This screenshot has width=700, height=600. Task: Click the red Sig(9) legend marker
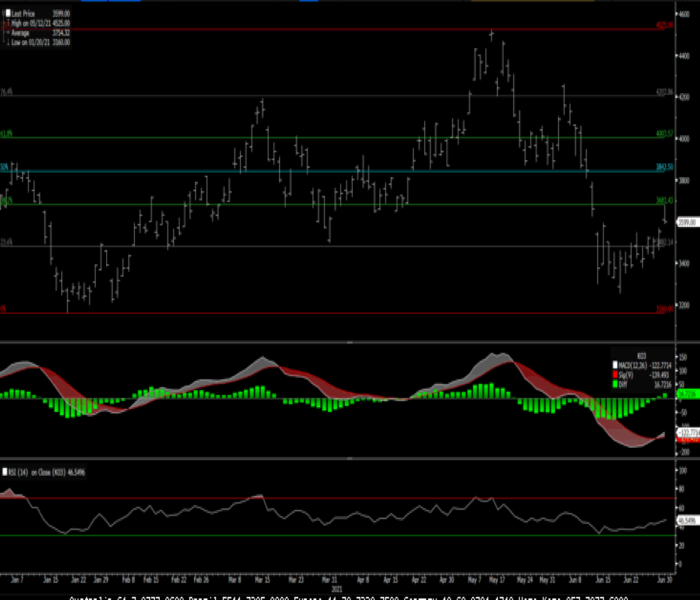pos(615,375)
